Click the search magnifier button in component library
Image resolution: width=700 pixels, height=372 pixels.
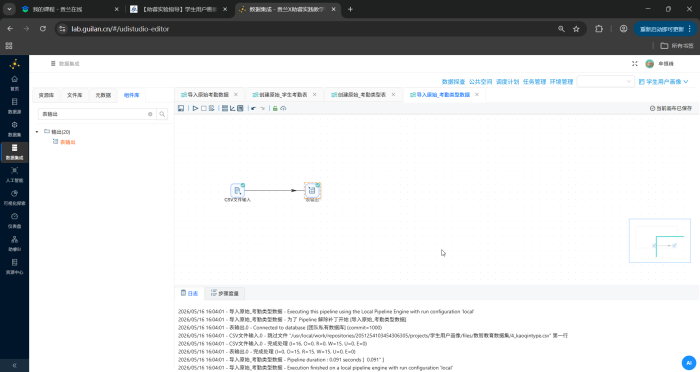coord(162,114)
